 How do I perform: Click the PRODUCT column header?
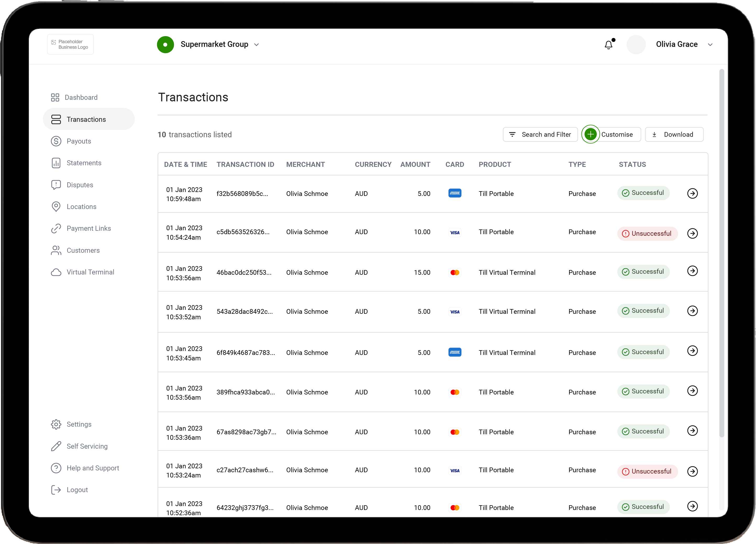pyautogui.click(x=495, y=164)
